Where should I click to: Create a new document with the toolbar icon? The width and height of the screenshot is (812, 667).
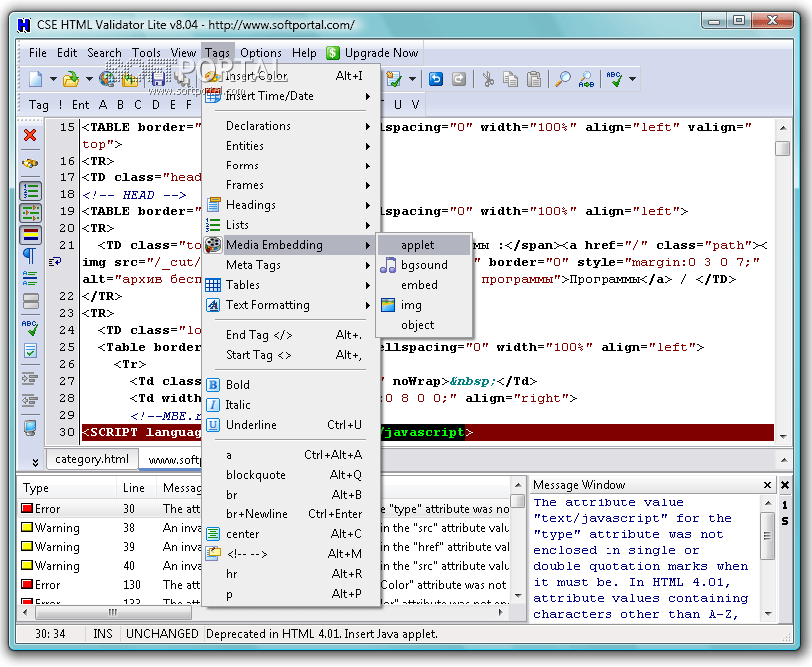point(35,79)
